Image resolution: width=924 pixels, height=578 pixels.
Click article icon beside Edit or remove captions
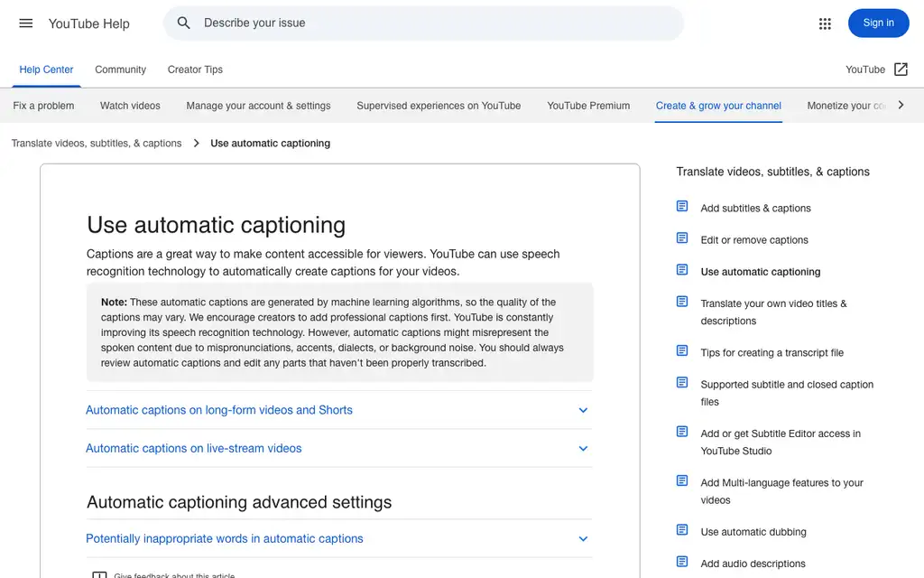tap(682, 238)
